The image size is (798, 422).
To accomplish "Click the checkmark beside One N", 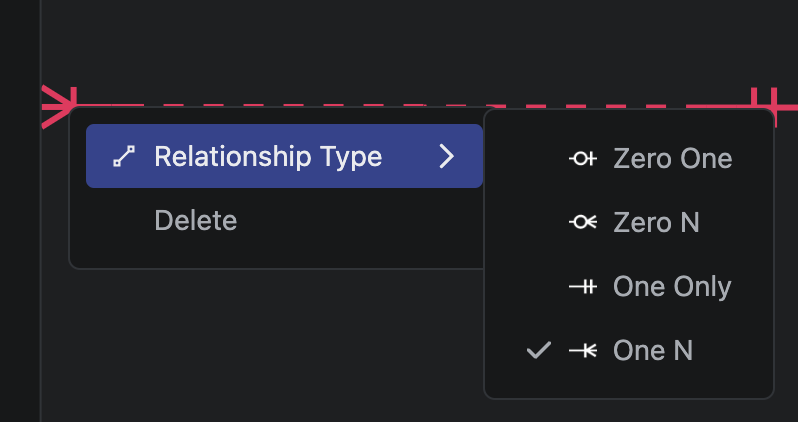I will click(x=538, y=351).
